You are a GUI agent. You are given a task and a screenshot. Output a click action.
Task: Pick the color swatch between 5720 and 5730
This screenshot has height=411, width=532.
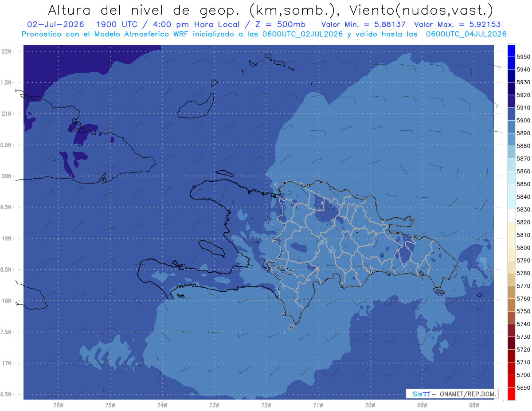[x=511, y=343]
